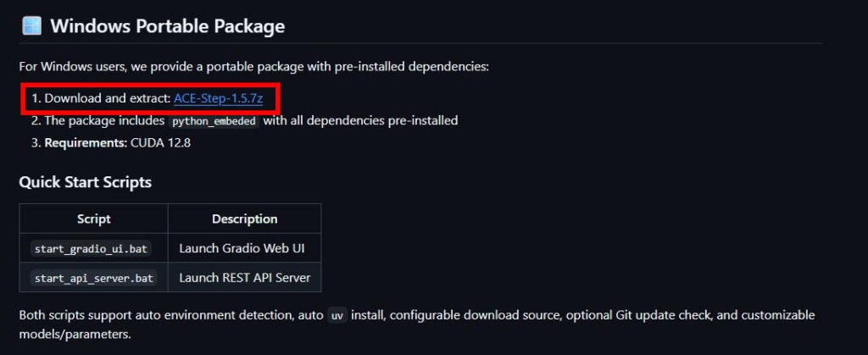The width and height of the screenshot is (868, 355).
Task: Click the For Windows users intro sentence
Action: click(x=253, y=66)
